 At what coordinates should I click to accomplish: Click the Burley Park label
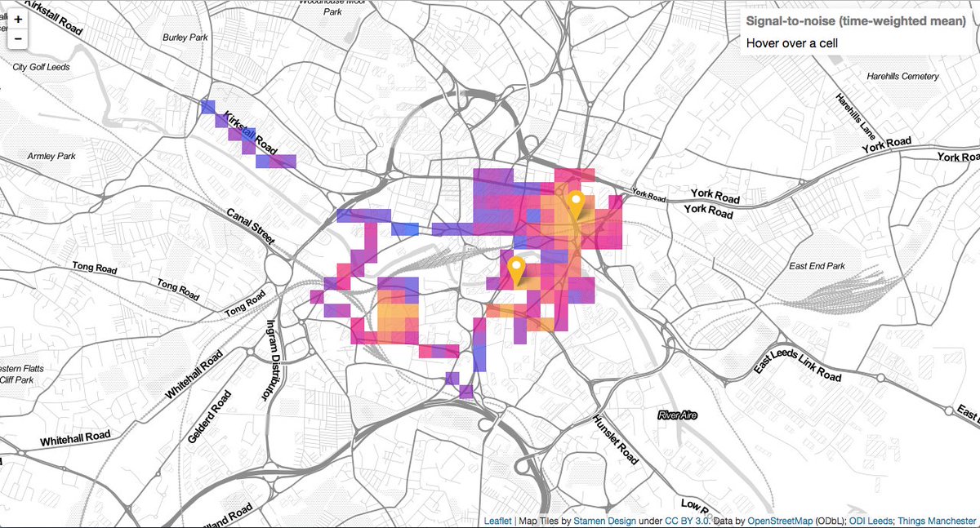click(185, 38)
